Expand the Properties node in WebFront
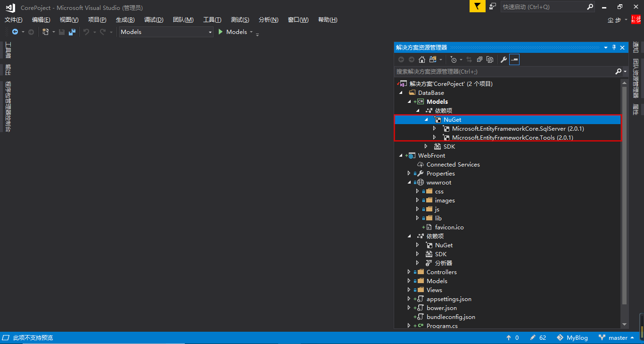This screenshot has height=344, width=644. pos(409,174)
